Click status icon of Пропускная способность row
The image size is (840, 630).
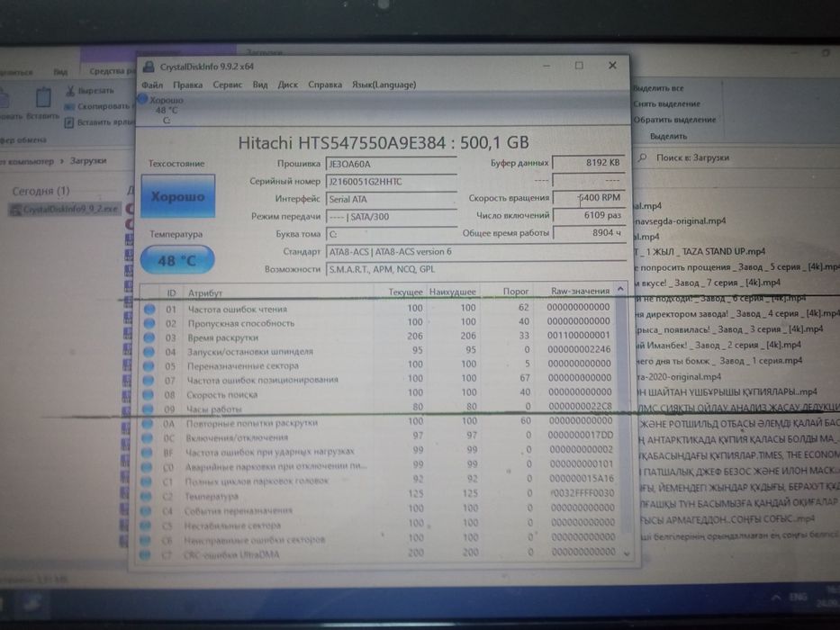[149, 324]
